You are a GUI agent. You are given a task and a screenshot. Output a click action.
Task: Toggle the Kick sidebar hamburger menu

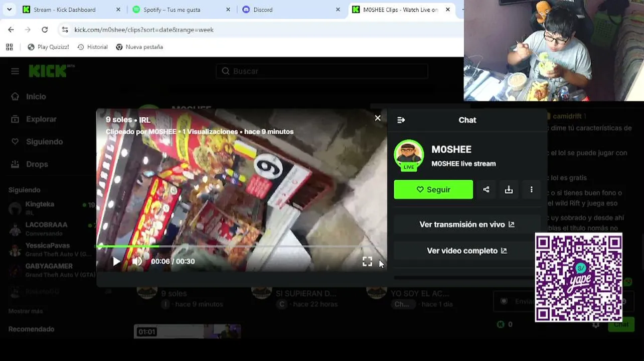[15, 71]
